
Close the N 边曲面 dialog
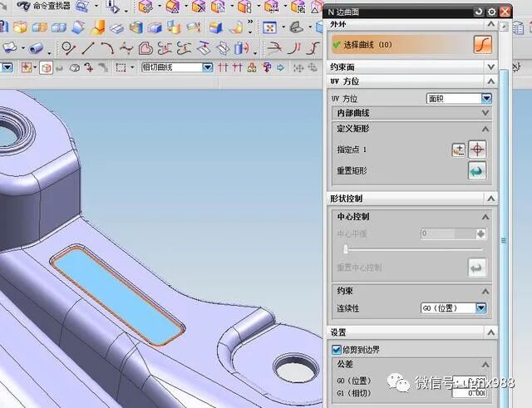(x=505, y=12)
